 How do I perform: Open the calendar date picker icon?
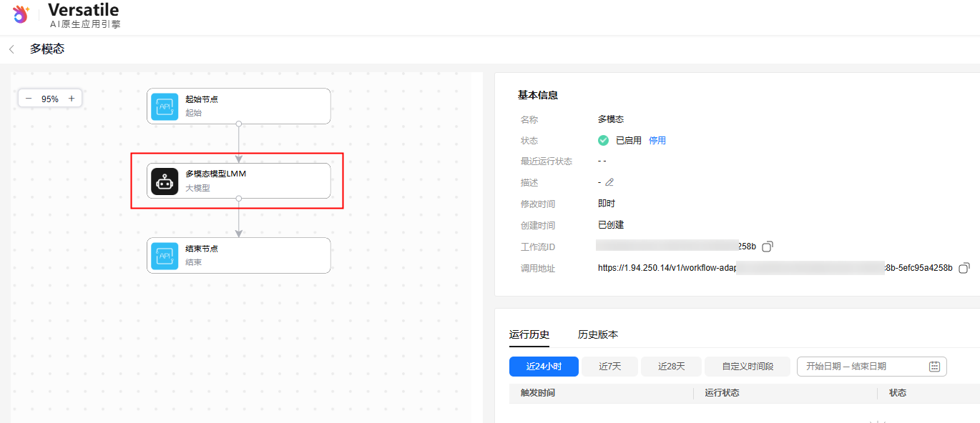[934, 367]
